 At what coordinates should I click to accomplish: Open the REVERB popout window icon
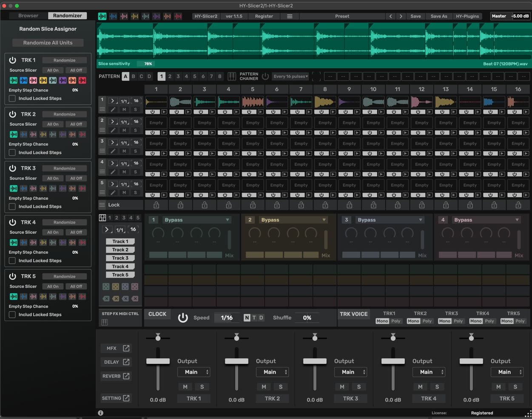tap(126, 376)
